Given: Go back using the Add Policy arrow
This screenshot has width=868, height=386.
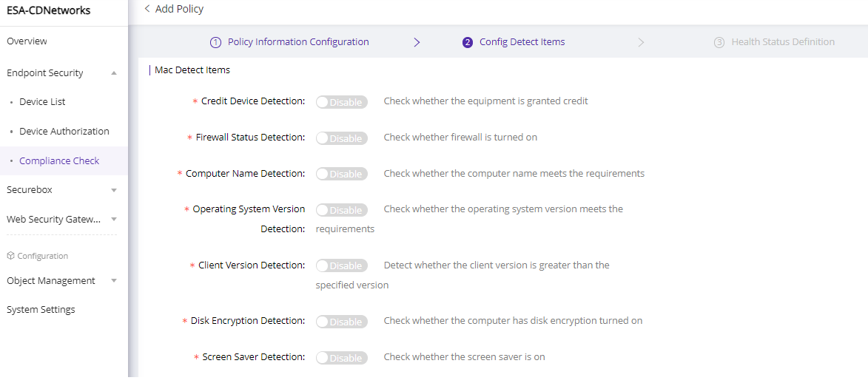Looking at the screenshot, I should [x=147, y=9].
